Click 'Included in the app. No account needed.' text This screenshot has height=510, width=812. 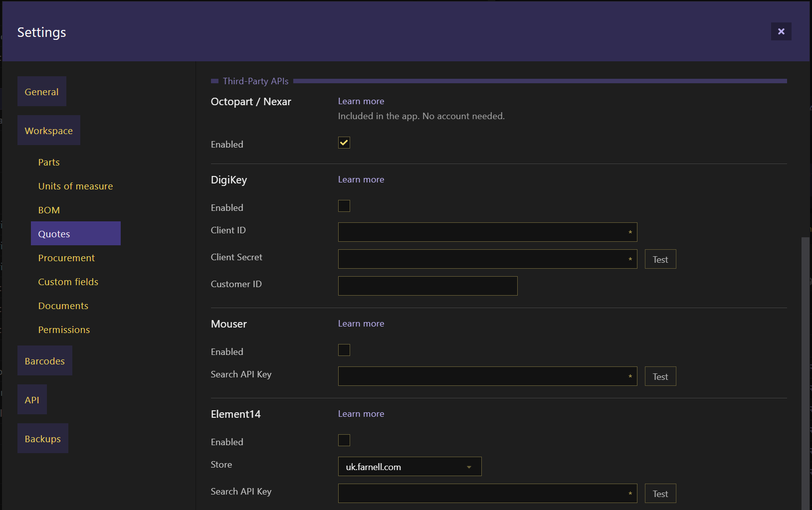click(421, 116)
